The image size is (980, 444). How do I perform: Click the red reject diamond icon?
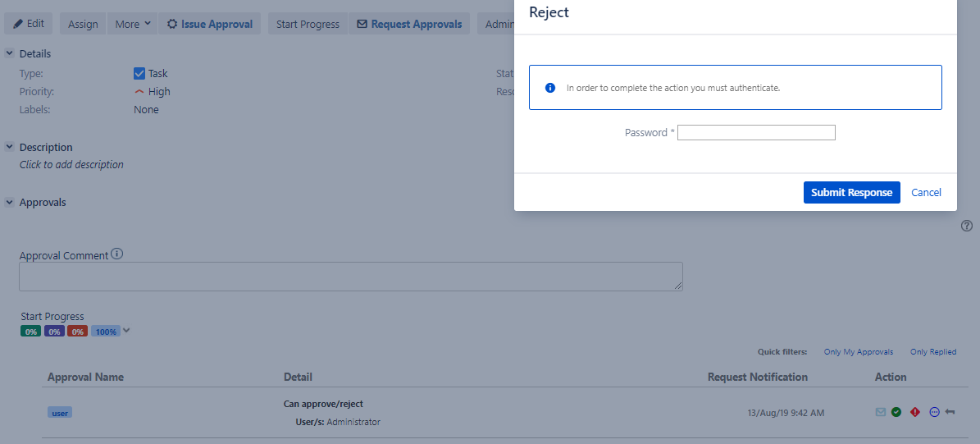(x=915, y=412)
